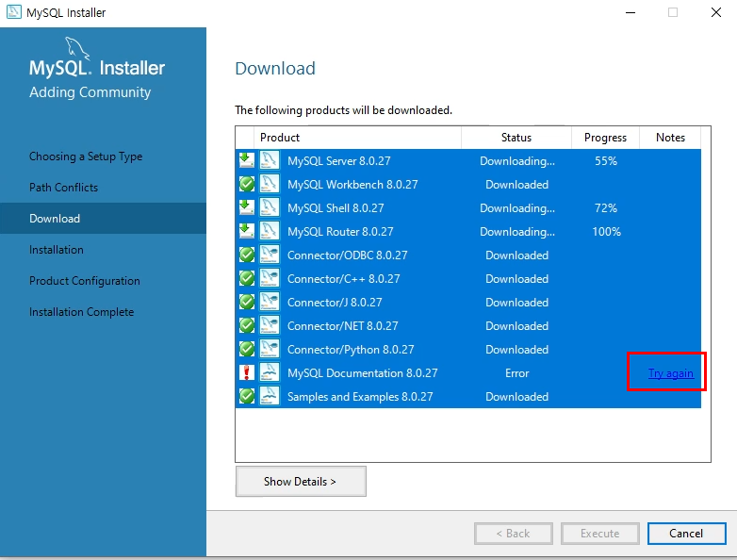Image resolution: width=737 pixels, height=560 pixels.
Task: Select the MySQL Workbench 8.0.27 row name
Action: (x=352, y=185)
